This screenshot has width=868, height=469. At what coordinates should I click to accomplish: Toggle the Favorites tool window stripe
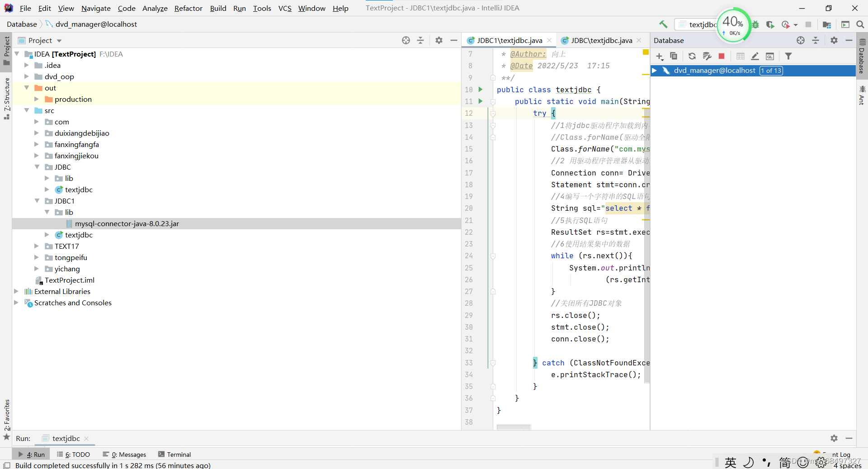[6, 419]
